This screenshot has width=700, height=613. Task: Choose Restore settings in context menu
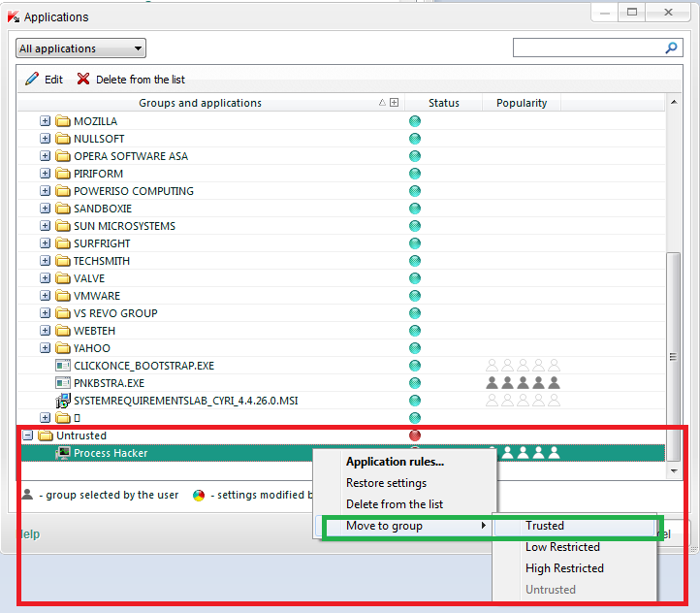[x=386, y=483]
